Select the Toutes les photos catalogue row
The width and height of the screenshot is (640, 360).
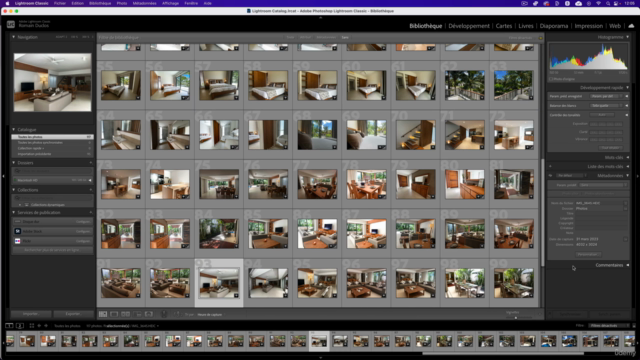tap(52, 137)
